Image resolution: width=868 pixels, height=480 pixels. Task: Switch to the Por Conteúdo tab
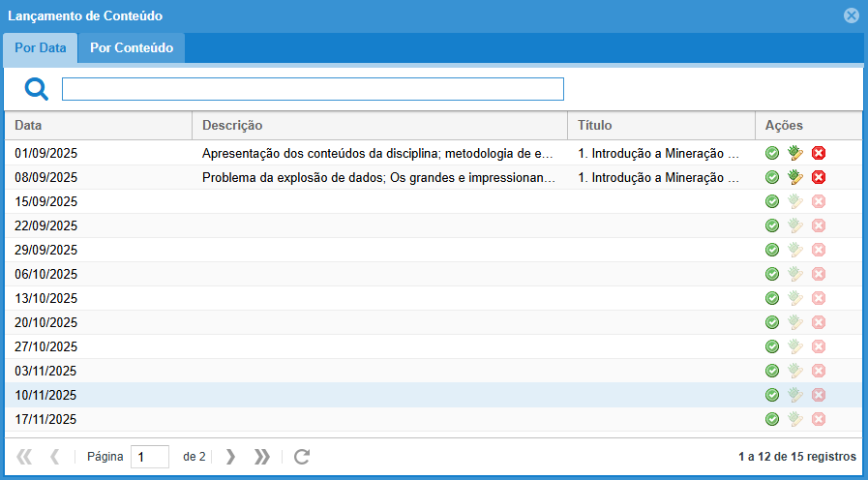(x=132, y=47)
